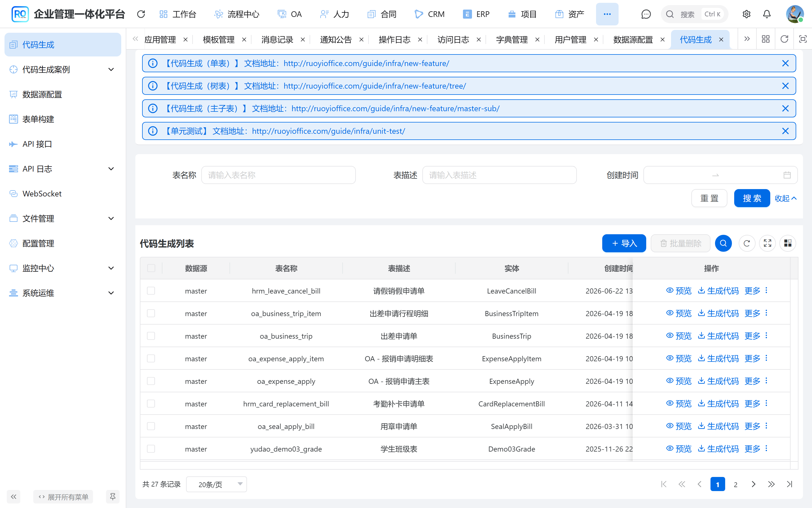
Task: Expand the 监控中心 menu
Action: coord(63,268)
